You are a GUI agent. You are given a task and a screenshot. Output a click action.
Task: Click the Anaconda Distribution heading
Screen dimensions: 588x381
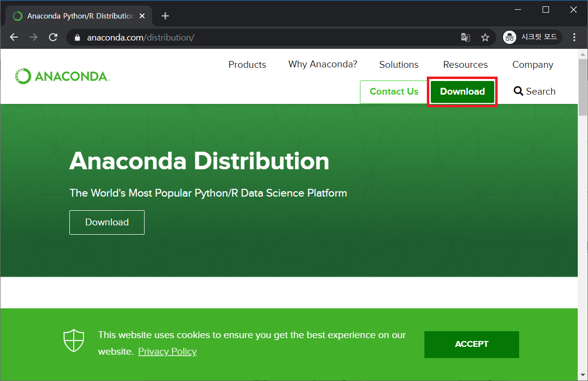(199, 161)
